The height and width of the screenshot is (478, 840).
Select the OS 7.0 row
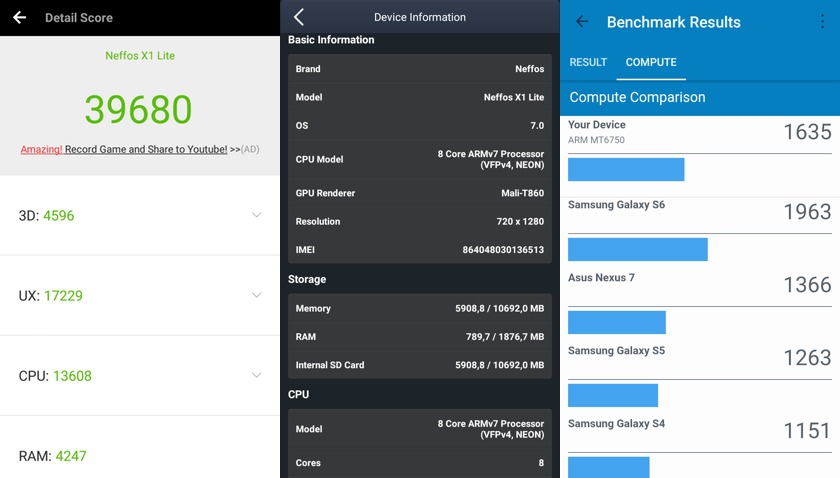[420, 125]
